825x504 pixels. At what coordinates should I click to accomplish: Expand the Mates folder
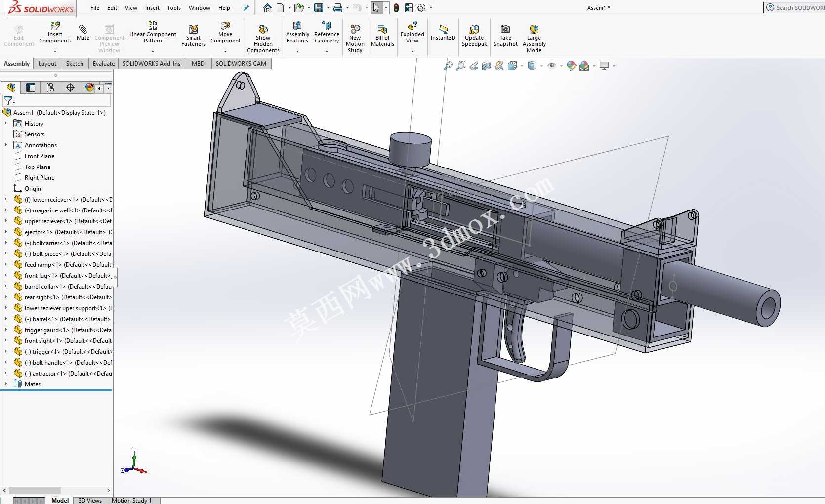6,384
